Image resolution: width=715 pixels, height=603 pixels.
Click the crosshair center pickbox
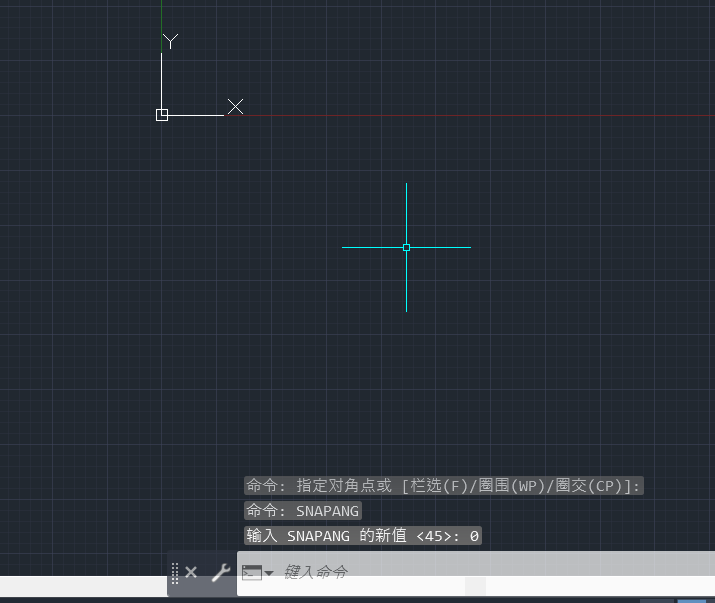point(406,247)
